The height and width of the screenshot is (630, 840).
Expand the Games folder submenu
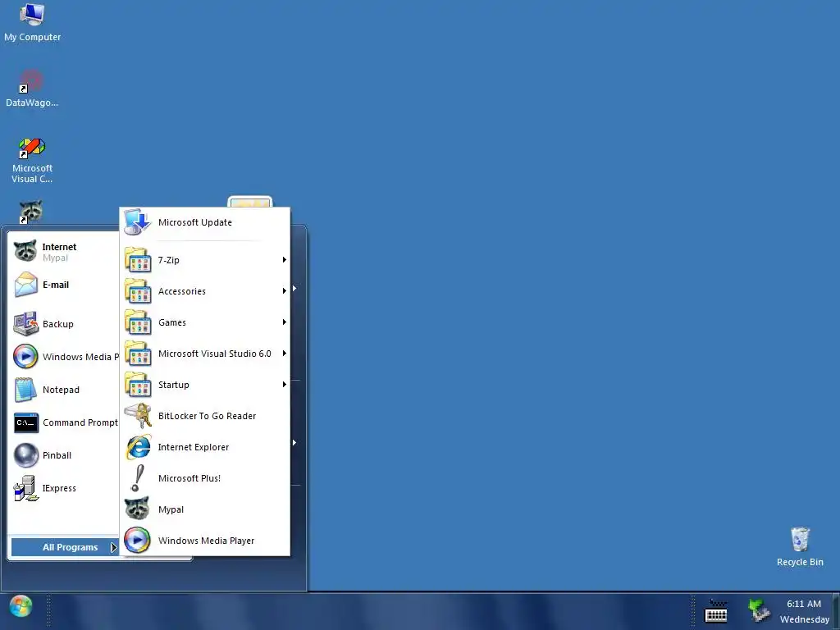click(x=204, y=322)
